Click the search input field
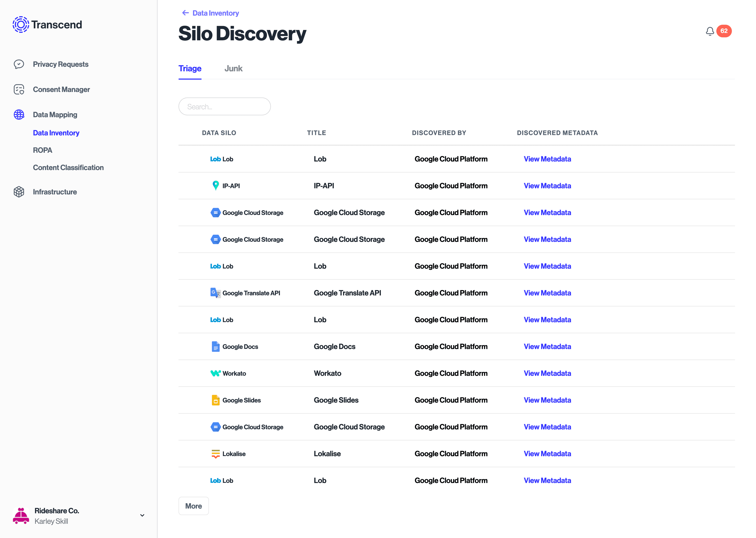This screenshot has width=756, height=538. click(224, 106)
